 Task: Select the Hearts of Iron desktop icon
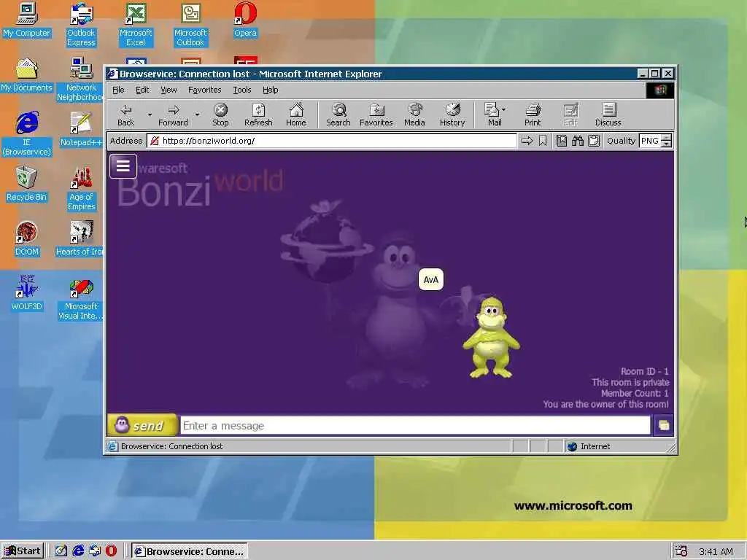pyautogui.click(x=80, y=238)
